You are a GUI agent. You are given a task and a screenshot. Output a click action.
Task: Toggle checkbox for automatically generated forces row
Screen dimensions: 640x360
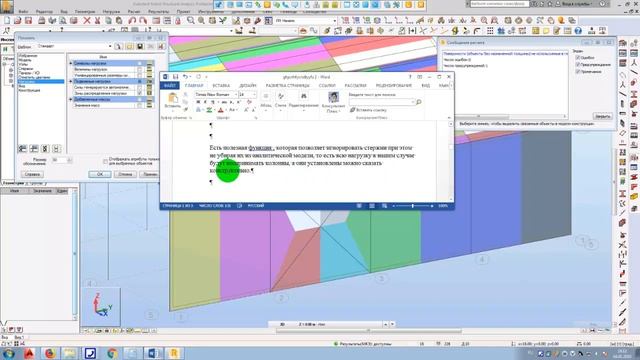point(140,87)
